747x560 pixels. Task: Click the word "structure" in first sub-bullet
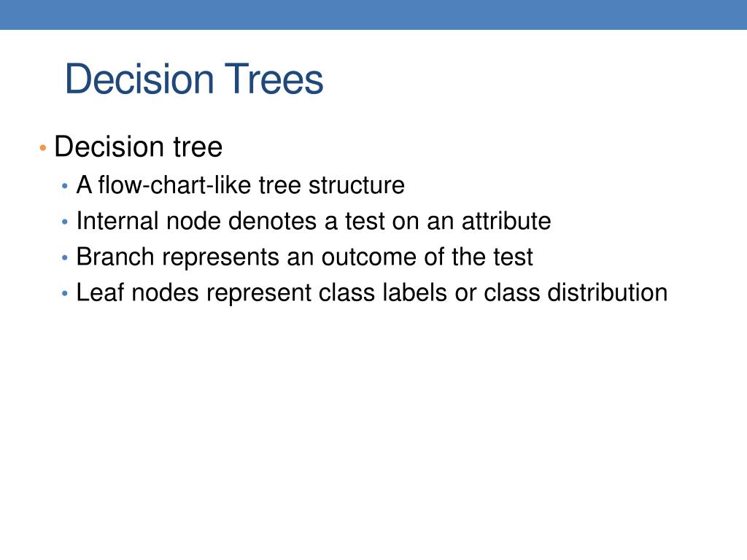point(356,184)
